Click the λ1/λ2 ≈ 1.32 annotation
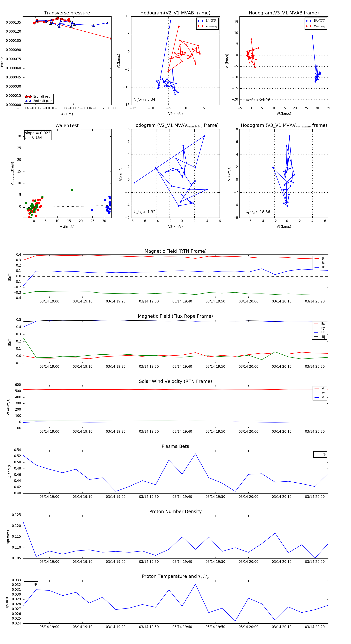This screenshot has height=644, width=351. tap(144, 212)
